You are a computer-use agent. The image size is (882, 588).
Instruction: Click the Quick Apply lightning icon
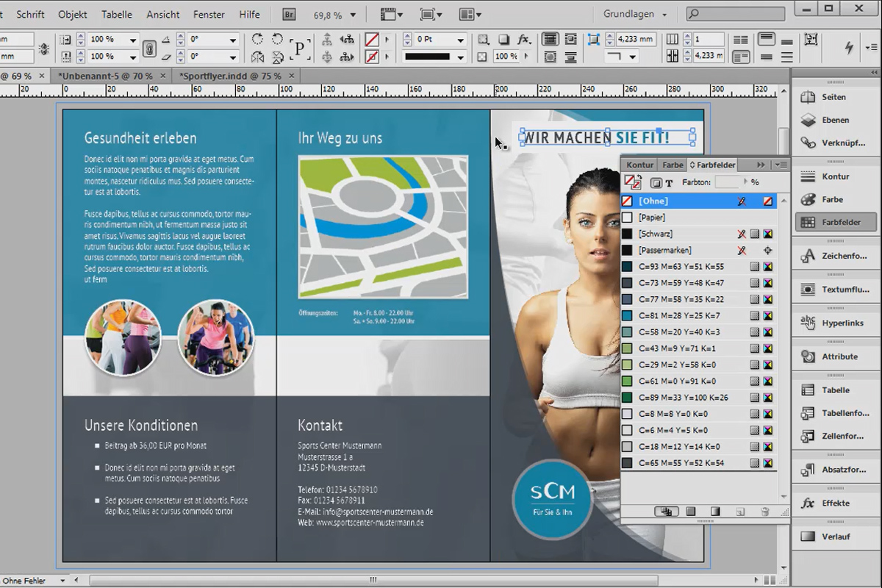pos(850,47)
